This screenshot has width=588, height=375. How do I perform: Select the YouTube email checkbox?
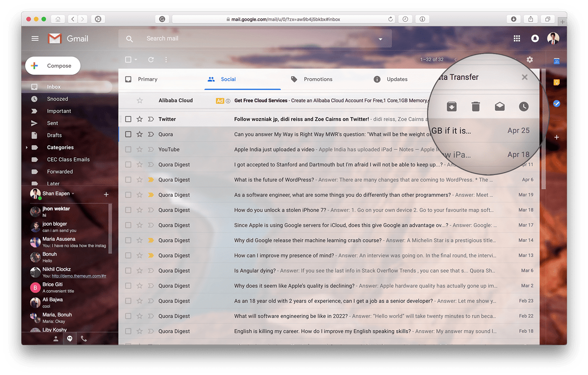tap(128, 149)
